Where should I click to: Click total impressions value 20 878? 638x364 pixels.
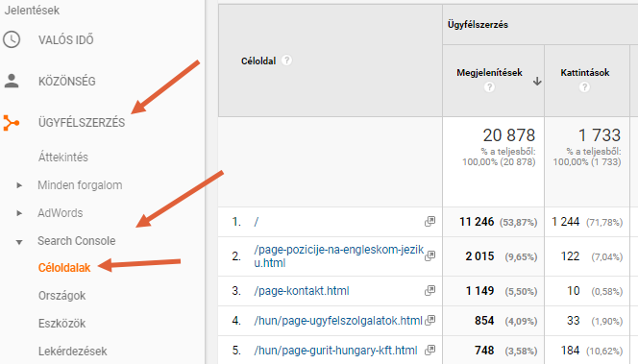[x=508, y=135]
